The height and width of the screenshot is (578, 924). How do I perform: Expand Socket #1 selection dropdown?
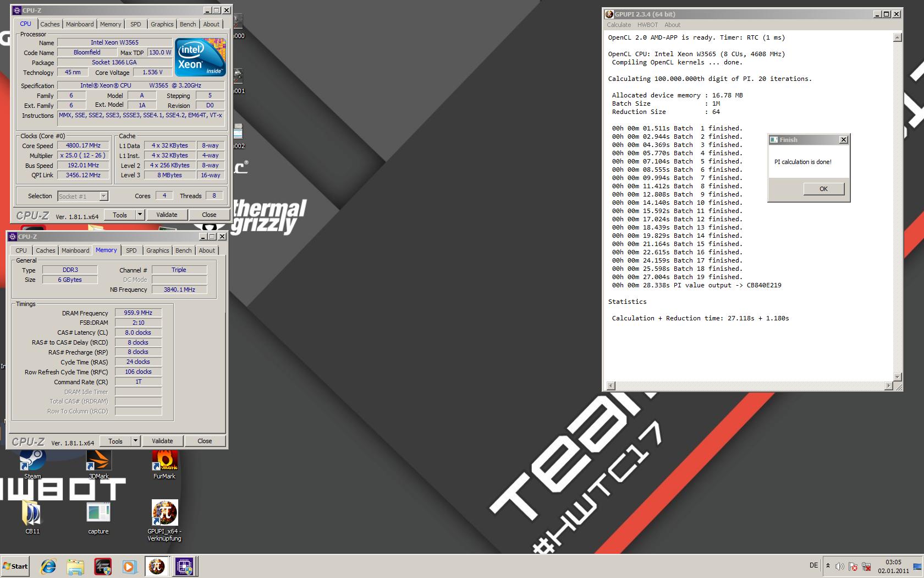[103, 197]
